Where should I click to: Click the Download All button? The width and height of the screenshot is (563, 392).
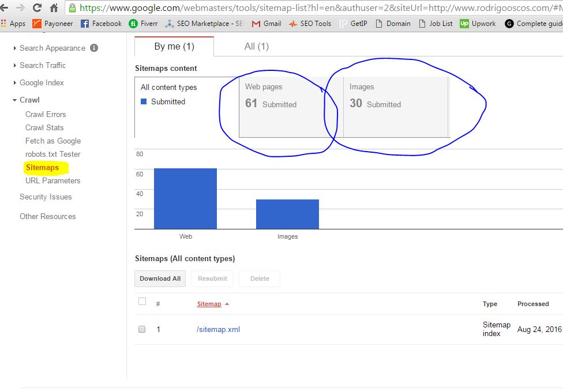[160, 278]
